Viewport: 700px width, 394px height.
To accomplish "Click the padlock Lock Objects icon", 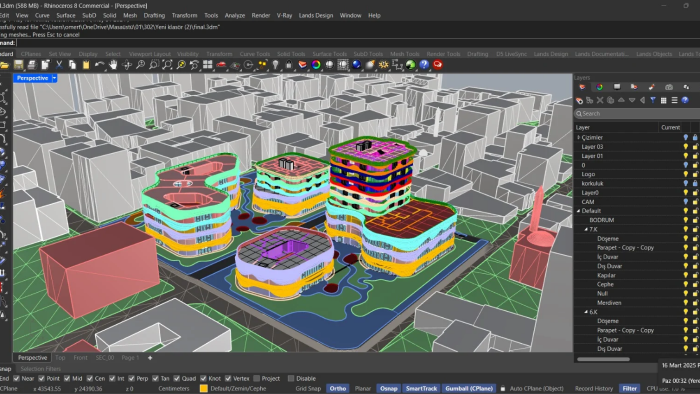I will (x=289, y=65).
